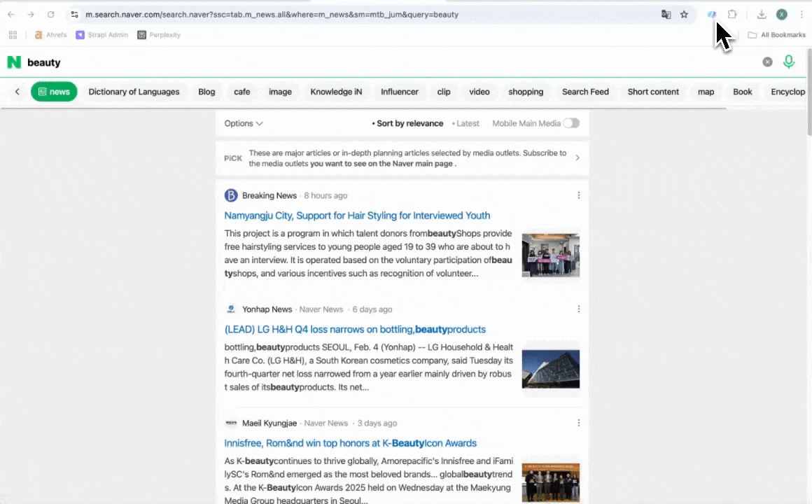Viewport: 812px width, 504px height.
Task: Reload the page in browser toolbar
Action: pos(51,14)
